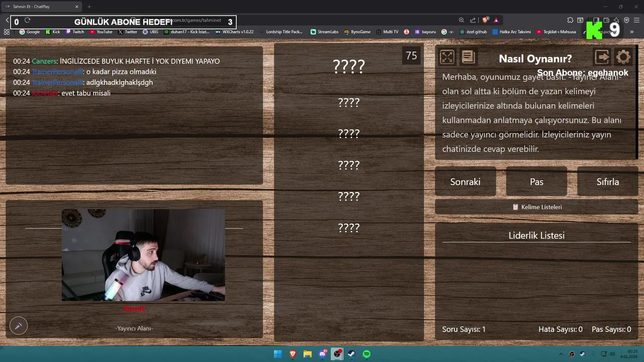Toggle fullscreen expand icon in game panel
The height and width of the screenshot is (362, 644).
[x=447, y=57]
